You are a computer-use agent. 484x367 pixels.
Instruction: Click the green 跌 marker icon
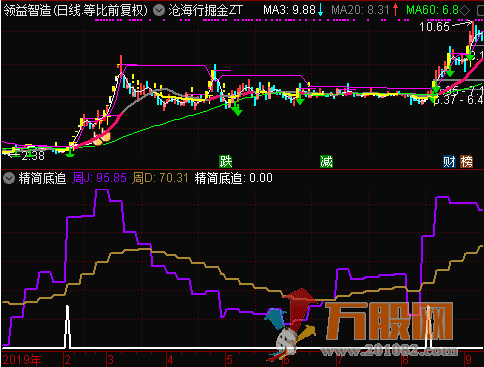pos(226,162)
